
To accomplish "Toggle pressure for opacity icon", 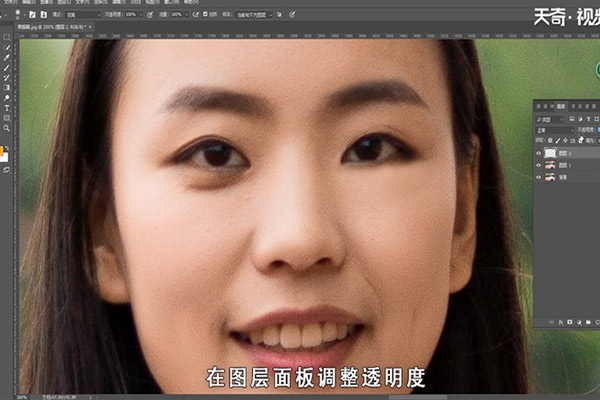I will [150, 15].
